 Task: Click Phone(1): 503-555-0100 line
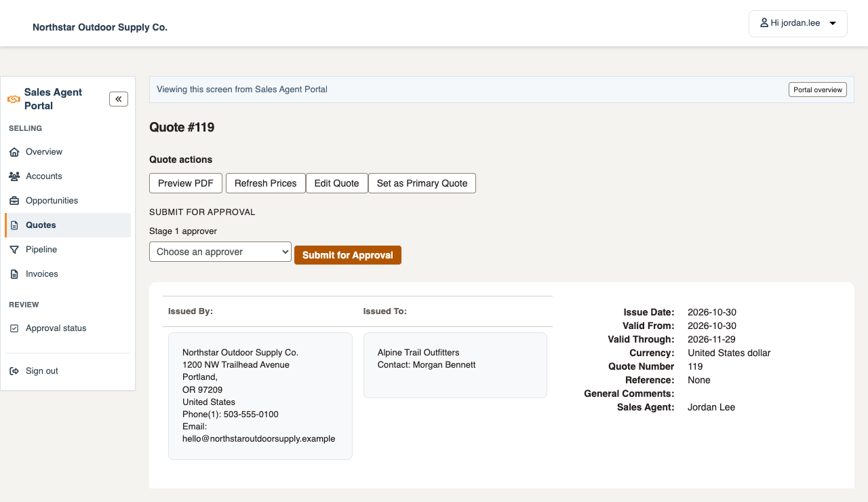click(x=231, y=414)
